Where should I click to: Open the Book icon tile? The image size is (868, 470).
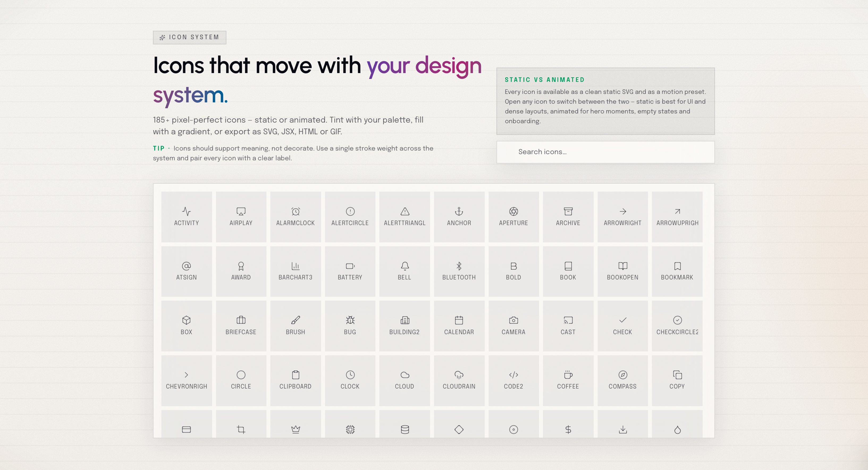pyautogui.click(x=568, y=271)
